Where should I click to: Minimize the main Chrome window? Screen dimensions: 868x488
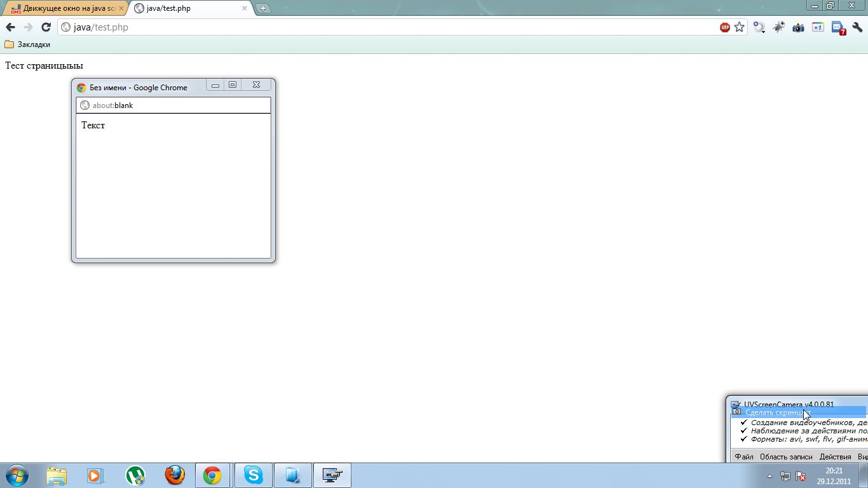[x=815, y=5]
